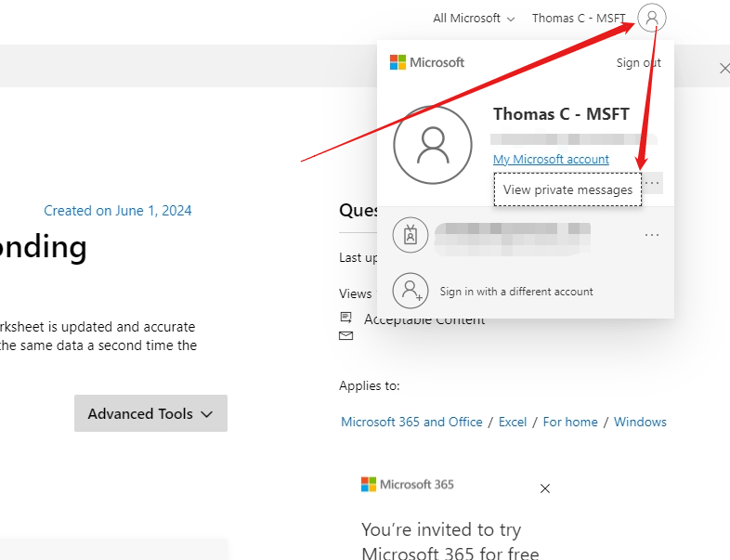Viewport: 730px width, 560px height.
Task: Select View private messages
Action: pos(567,189)
